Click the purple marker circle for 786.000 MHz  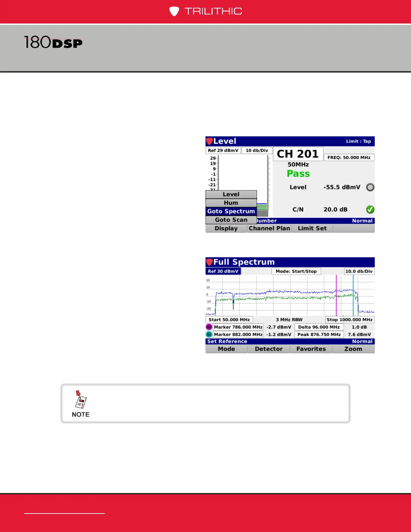209,327
